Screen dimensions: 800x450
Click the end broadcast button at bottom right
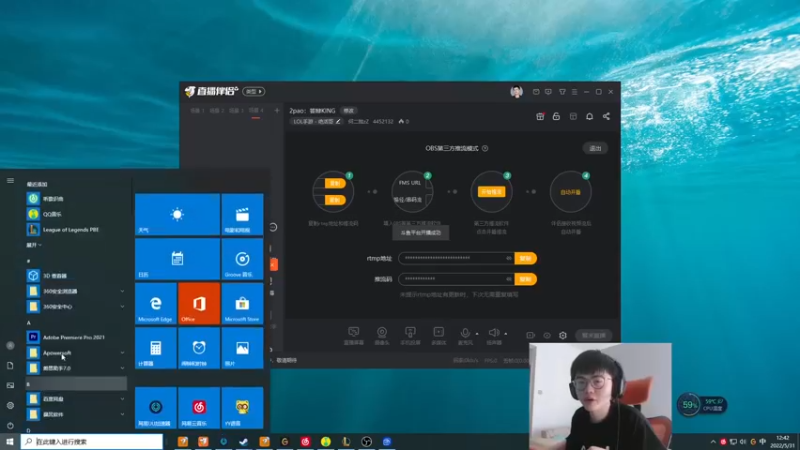(594, 335)
